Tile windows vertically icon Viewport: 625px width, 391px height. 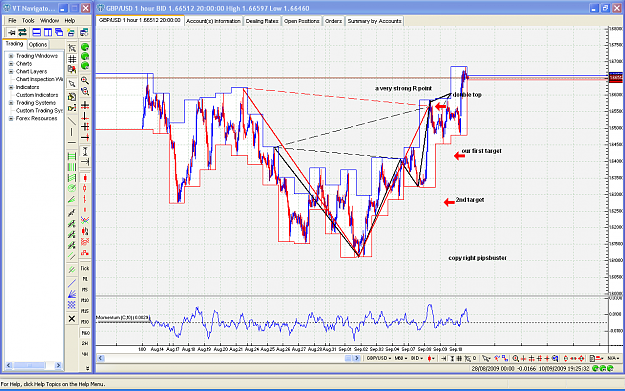coord(48,32)
